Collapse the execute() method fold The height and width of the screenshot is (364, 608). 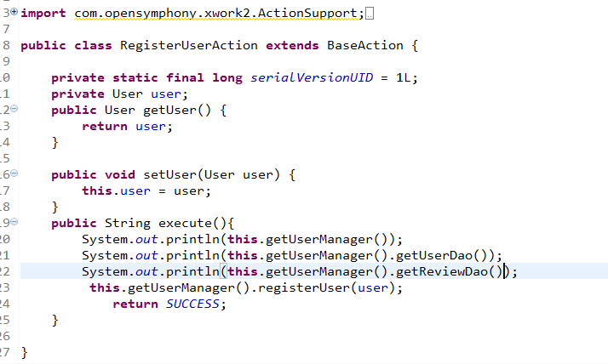[14, 221]
